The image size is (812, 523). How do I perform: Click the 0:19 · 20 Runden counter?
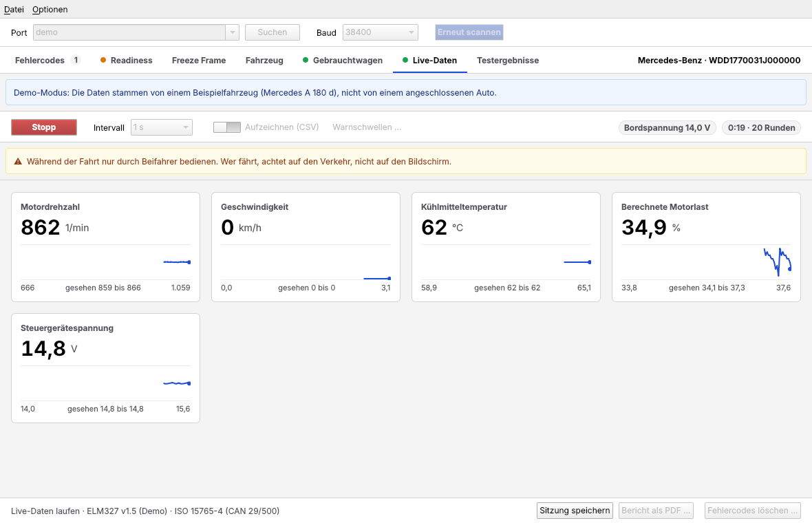pos(761,128)
